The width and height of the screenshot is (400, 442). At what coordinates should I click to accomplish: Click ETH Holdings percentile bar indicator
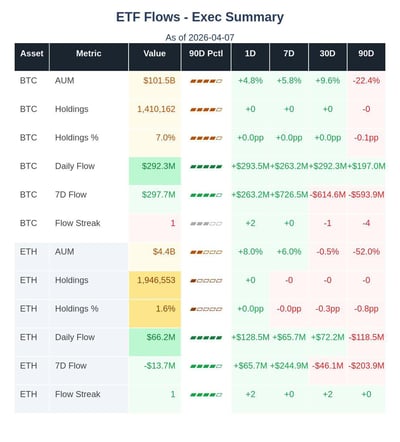coord(206,281)
